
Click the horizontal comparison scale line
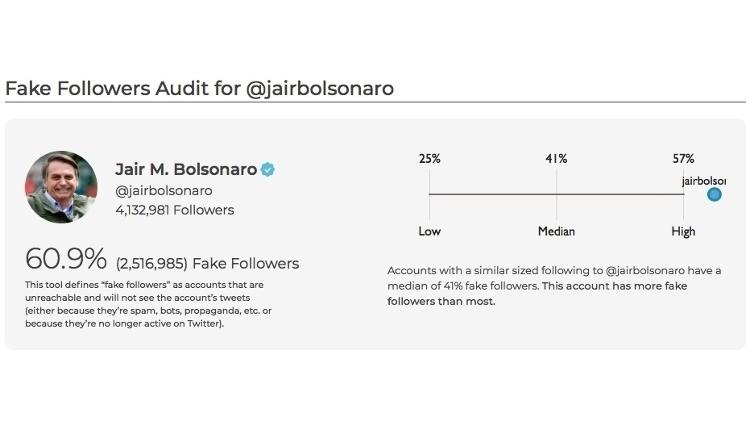pos(556,194)
